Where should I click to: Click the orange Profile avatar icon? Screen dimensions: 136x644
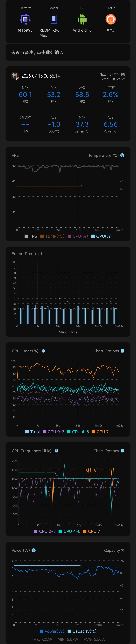110,19
